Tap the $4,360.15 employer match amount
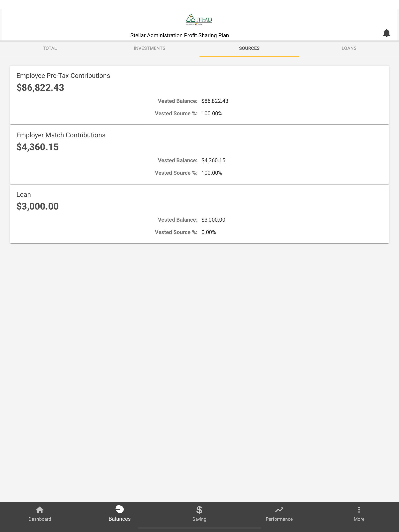 click(x=38, y=147)
